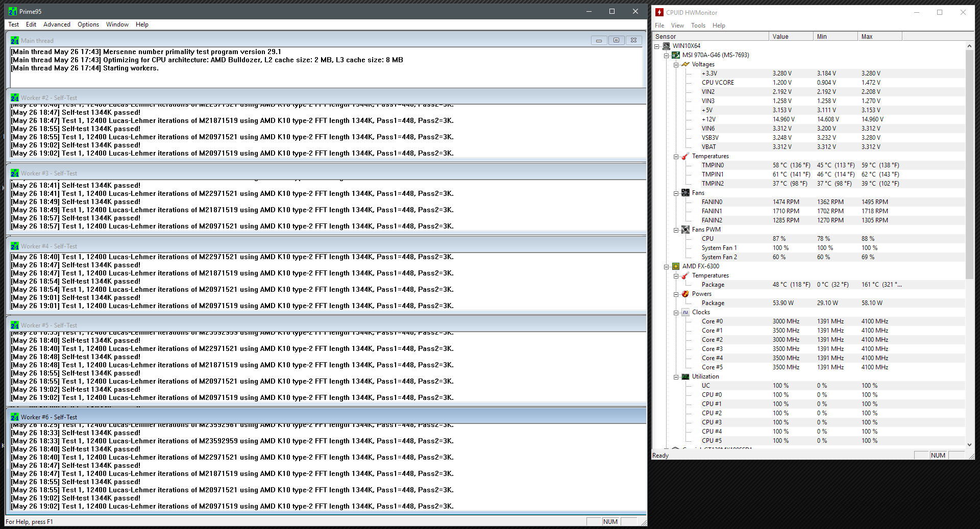Viewport: 980px width, 529px height.
Task: Collapse the Clocks section
Action: coord(676,313)
